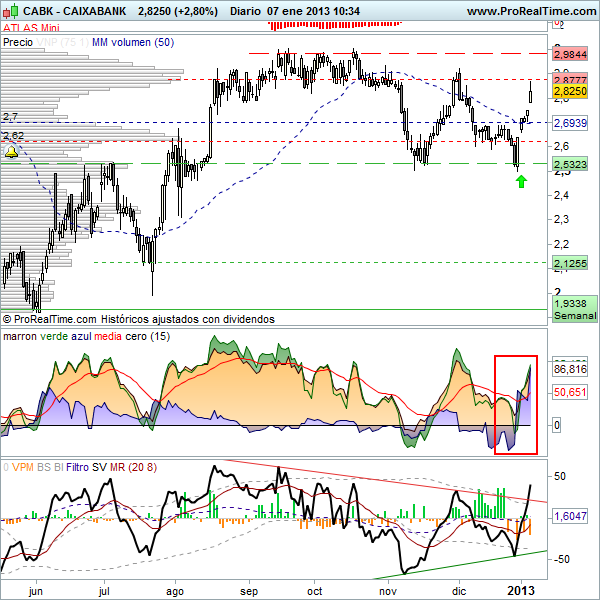Image resolution: width=600 pixels, height=600 pixels.
Task: Click the yellow 2,8250 current price tag
Action: pos(570,91)
